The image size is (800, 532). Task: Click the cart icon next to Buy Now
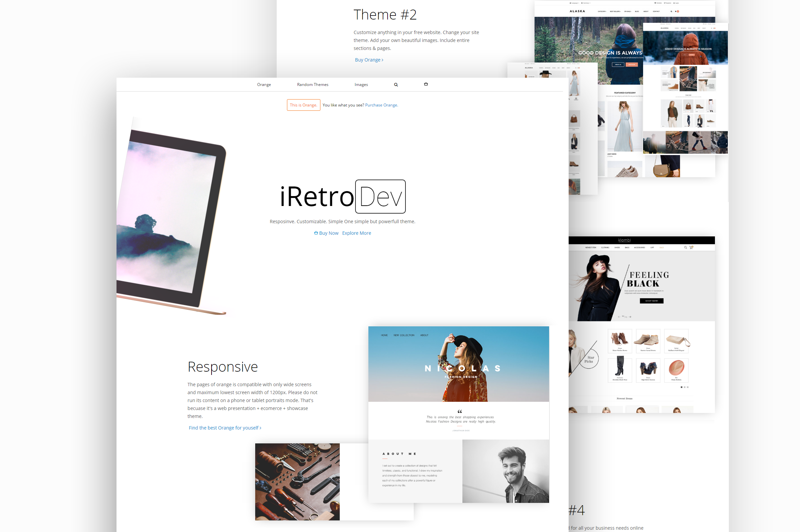coord(315,233)
